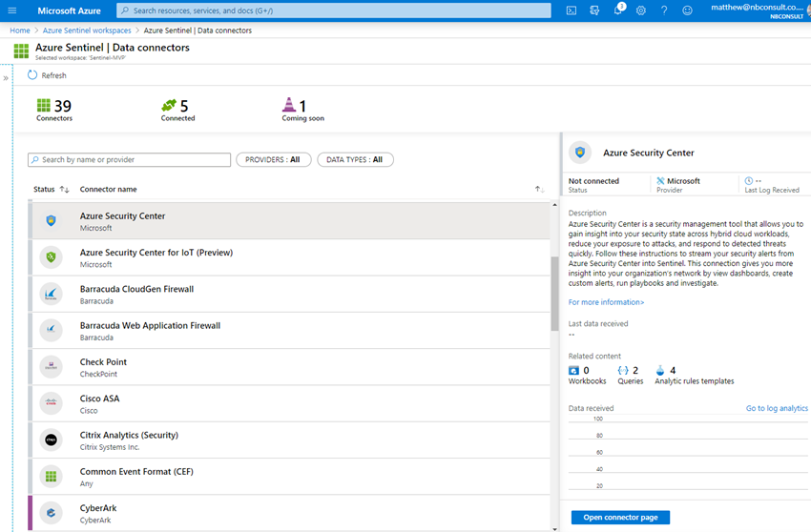Open the For more information link
Image resolution: width=811 pixels, height=532 pixels.
(x=606, y=302)
